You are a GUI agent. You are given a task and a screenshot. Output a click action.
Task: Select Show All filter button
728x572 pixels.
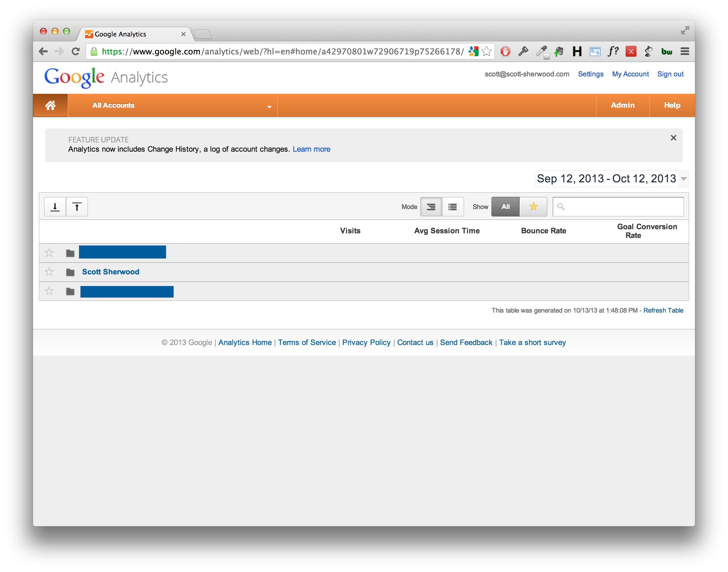coord(505,207)
